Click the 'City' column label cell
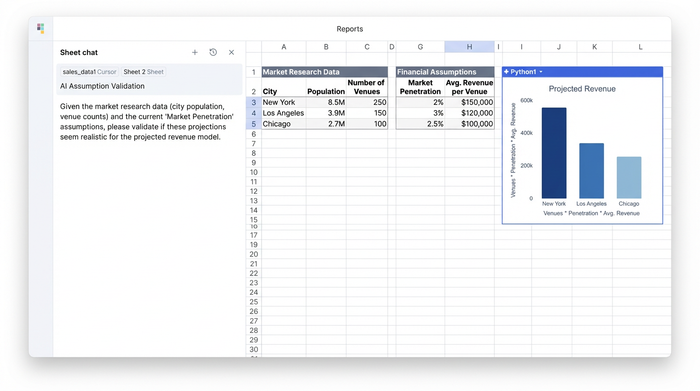 (284, 87)
